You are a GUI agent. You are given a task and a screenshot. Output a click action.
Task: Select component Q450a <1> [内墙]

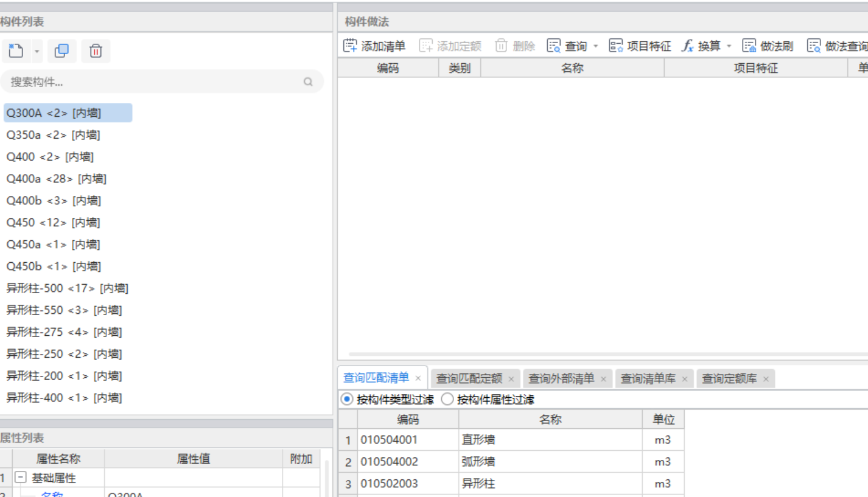point(53,245)
